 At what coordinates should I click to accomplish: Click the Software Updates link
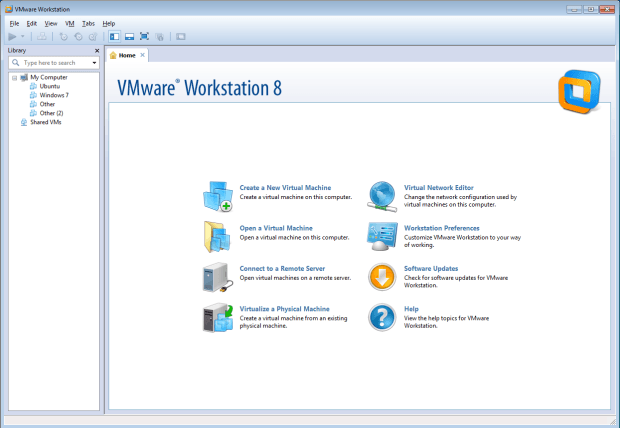coord(431,268)
